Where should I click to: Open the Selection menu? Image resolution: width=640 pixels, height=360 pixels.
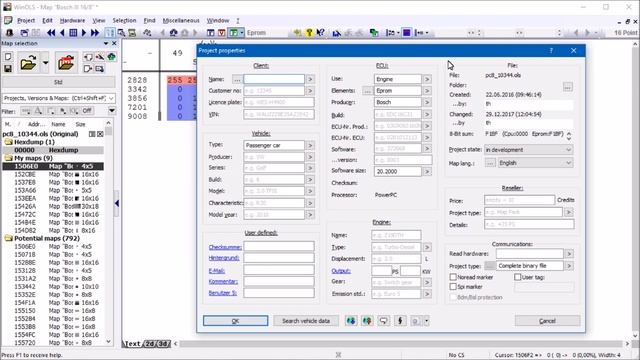coord(124,20)
